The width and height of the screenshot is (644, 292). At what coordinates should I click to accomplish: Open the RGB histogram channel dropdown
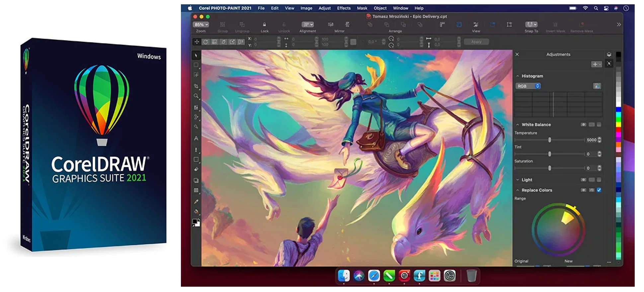(x=528, y=86)
